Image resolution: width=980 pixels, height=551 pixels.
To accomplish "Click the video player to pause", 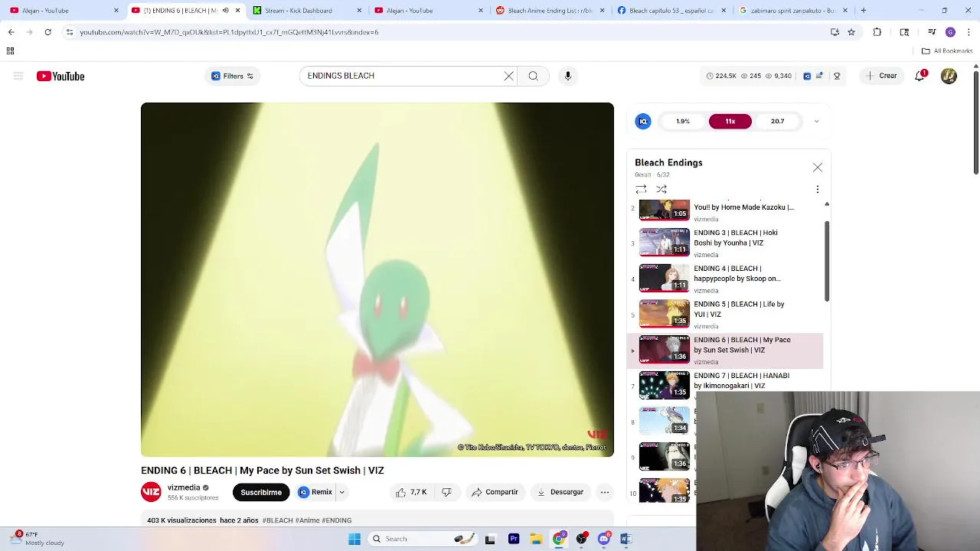I will point(377,279).
